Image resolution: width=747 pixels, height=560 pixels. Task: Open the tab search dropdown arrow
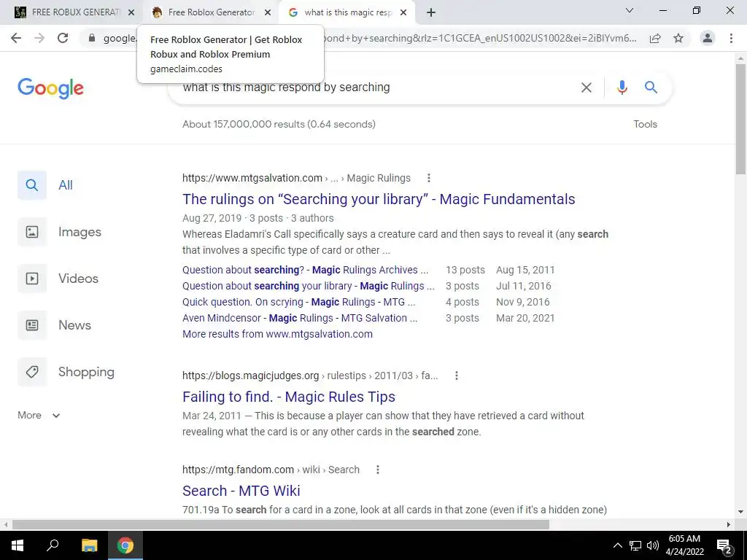click(x=630, y=10)
